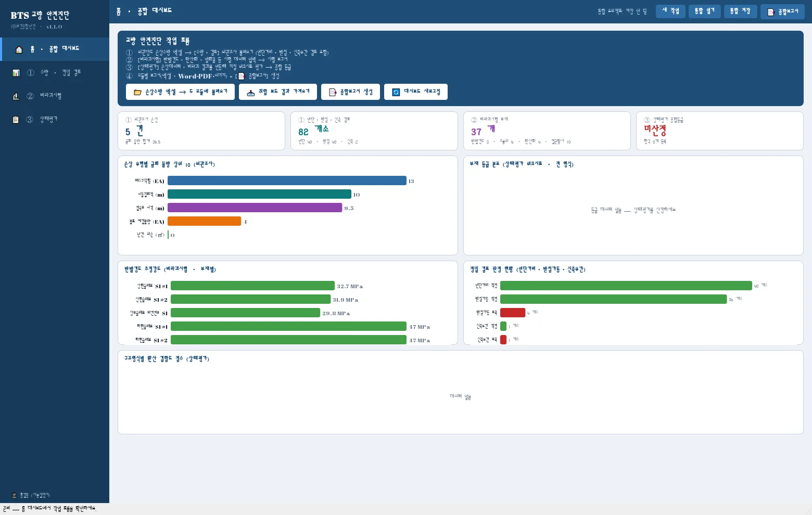The image size is (812, 515).
Task: Click the folder icon to import damage Excel
Action: click(137, 92)
